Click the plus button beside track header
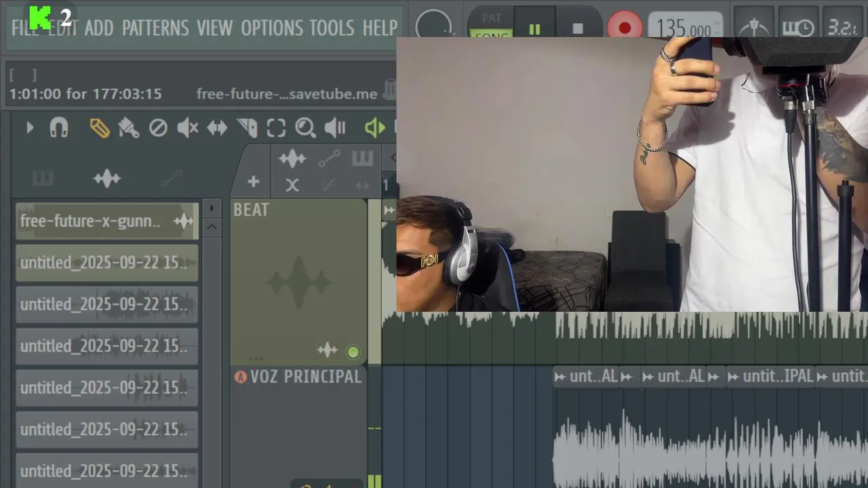The image size is (868, 488). coord(253,182)
